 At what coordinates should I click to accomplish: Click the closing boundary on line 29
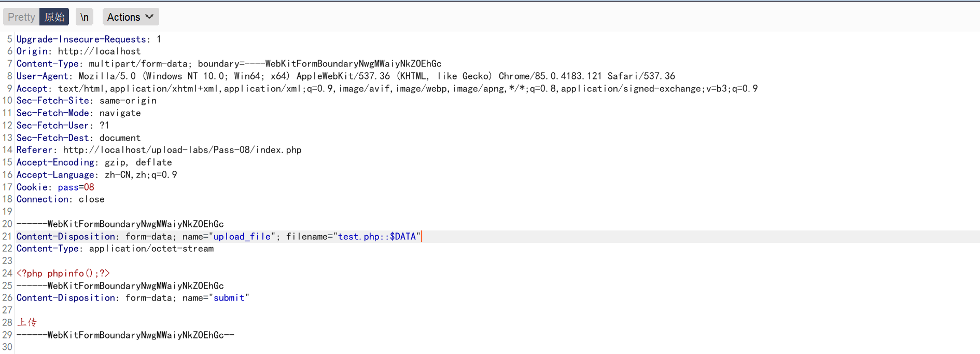pyautogui.click(x=125, y=335)
